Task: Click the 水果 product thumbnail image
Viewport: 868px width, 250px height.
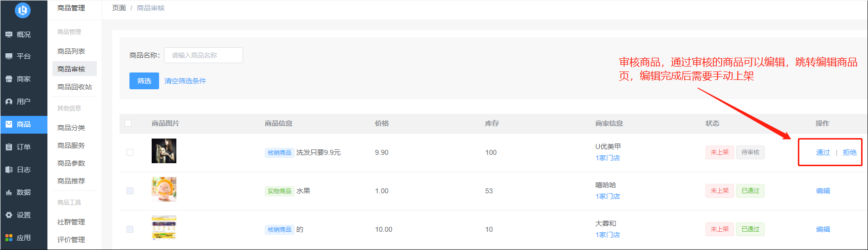Action: click(x=164, y=189)
